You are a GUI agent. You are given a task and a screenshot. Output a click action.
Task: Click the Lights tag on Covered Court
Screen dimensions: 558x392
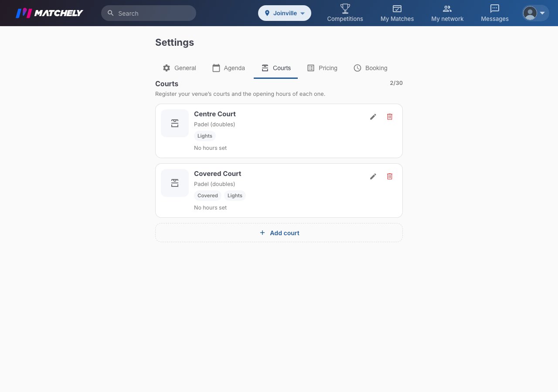click(235, 196)
